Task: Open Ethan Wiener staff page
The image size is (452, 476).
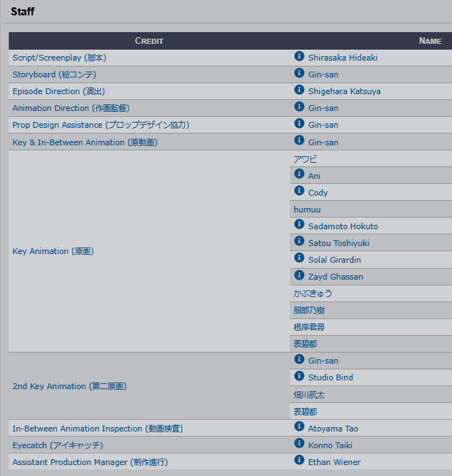Action: point(334,462)
